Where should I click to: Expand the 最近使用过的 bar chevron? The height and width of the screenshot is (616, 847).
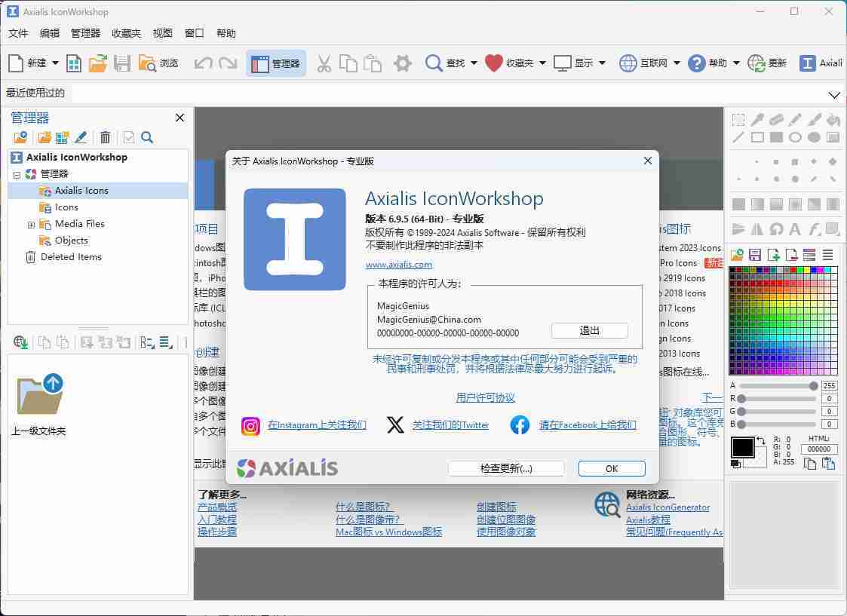pyautogui.click(x=834, y=95)
